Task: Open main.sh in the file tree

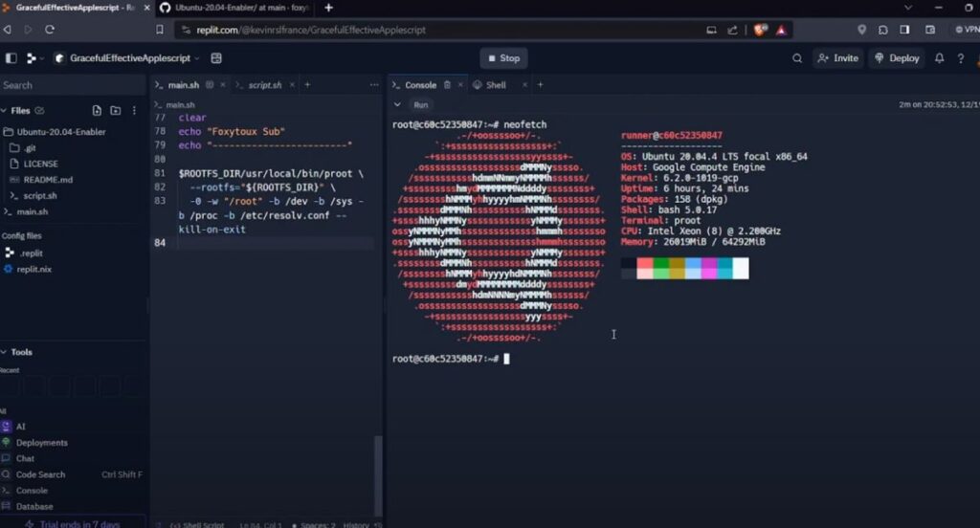Action: pyautogui.click(x=32, y=211)
